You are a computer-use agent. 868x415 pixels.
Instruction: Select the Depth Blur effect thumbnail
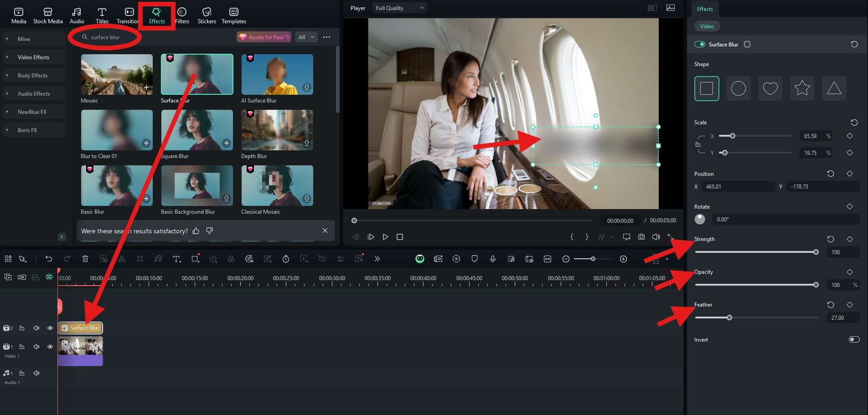click(x=277, y=130)
